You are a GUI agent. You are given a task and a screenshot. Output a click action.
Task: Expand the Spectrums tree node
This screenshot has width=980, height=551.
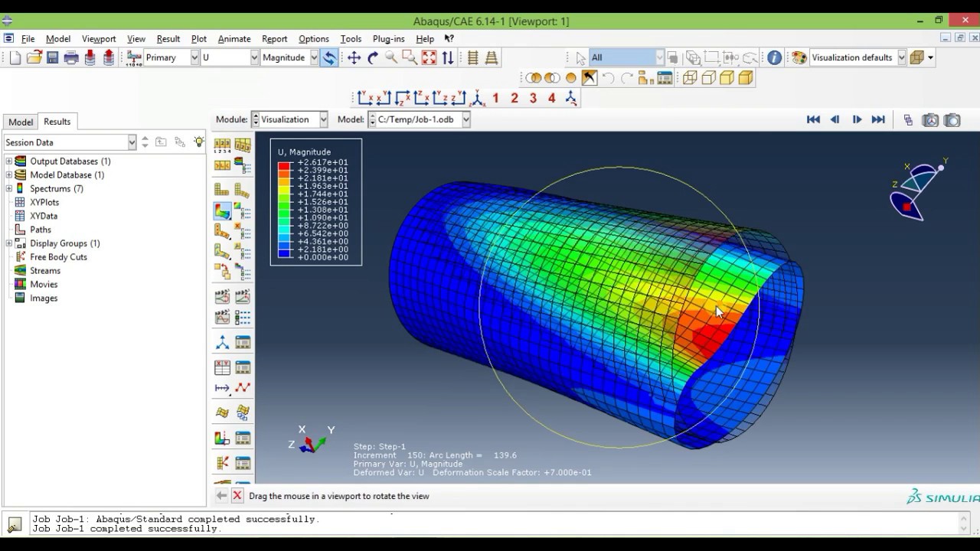click(x=9, y=189)
